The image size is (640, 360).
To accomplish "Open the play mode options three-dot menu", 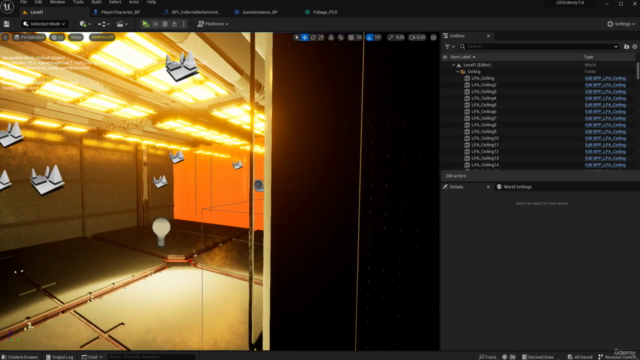I will point(184,24).
